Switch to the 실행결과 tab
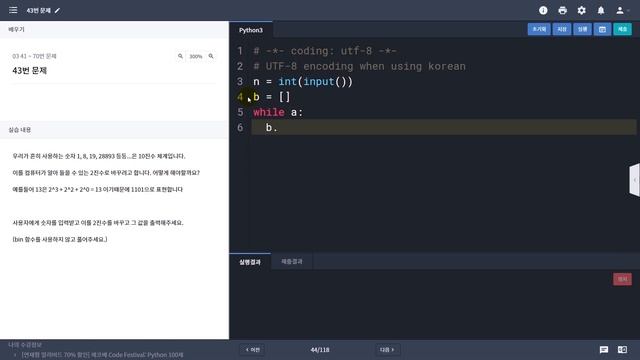This screenshot has width=640, height=360. [250, 262]
